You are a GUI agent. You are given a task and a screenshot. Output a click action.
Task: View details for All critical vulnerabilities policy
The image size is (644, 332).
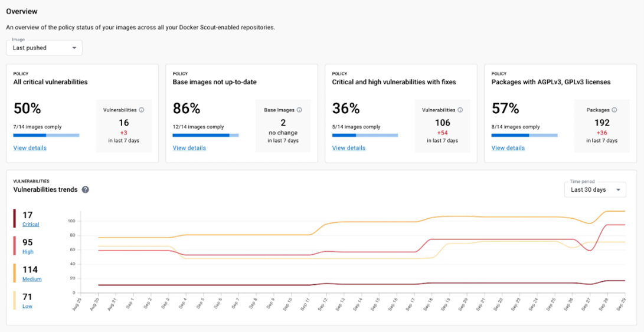30,148
